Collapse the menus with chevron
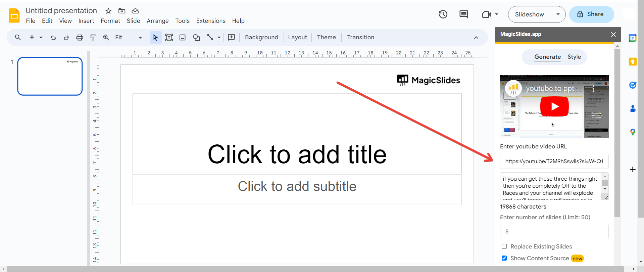Screen dimensions: 644x272 tap(476, 38)
